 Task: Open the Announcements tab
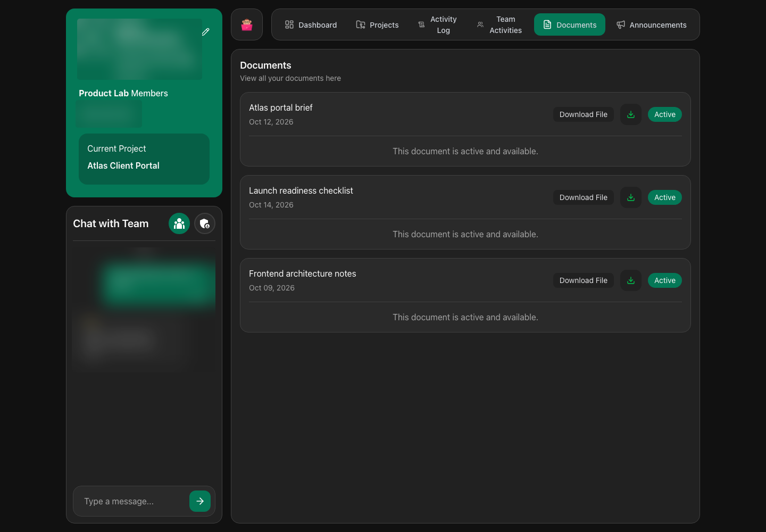[x=651, y=24]
